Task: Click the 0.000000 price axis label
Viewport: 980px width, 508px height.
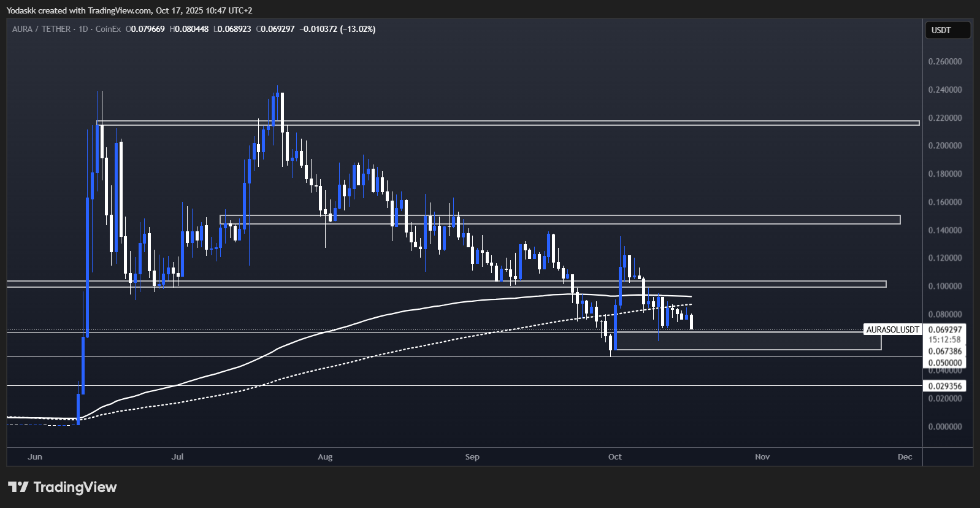Action: click(945, 426)
